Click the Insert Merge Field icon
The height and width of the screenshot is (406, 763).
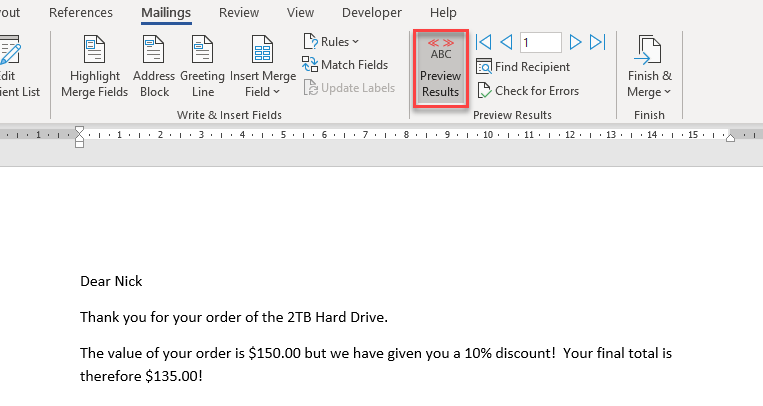262,50
